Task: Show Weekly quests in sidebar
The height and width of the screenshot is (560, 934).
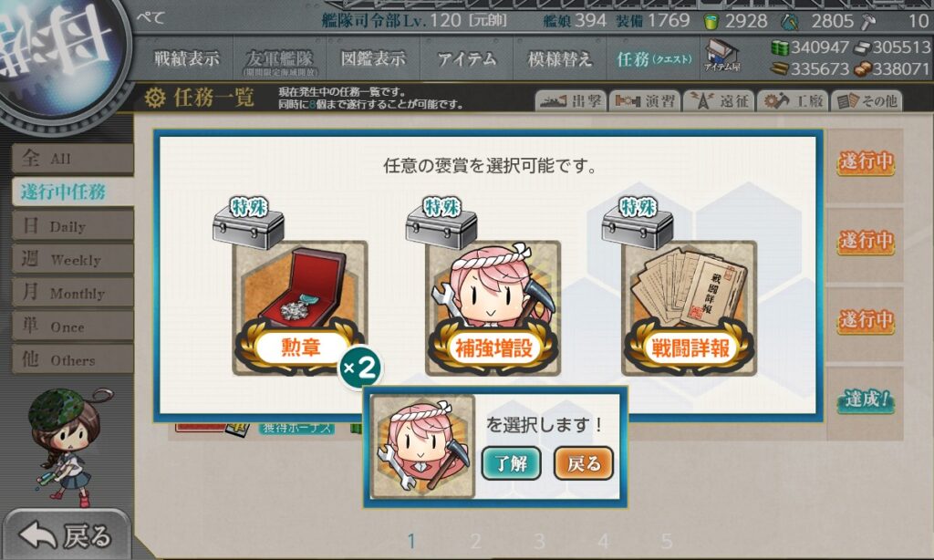Action: (72, 259)
